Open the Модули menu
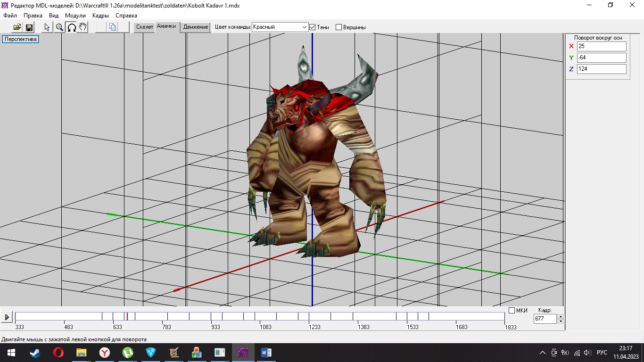Viewport: 644px width, 362px height. click(75, 16)
